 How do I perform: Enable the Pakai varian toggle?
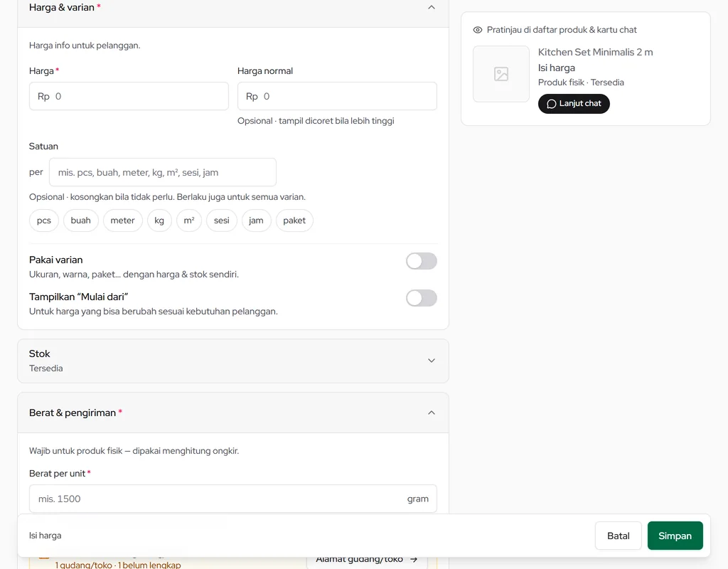421,261
